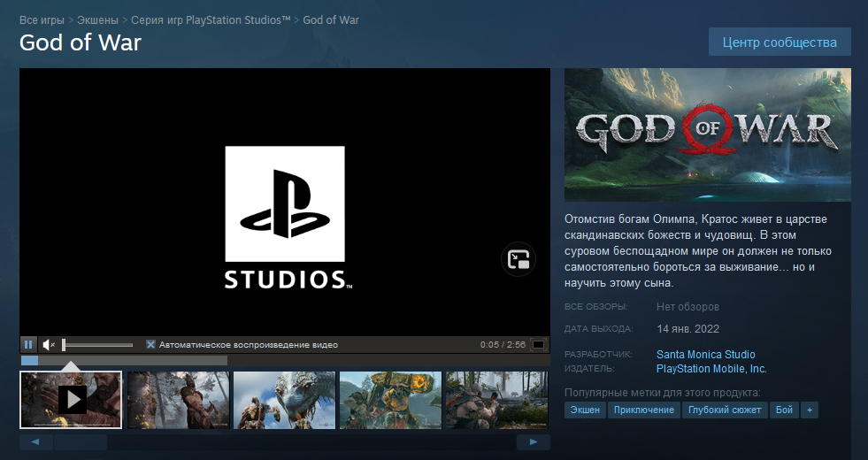Click the left thumbnail strip arrow
The width and height of the screenshot is (868, 460).
[x=35, y=441]
